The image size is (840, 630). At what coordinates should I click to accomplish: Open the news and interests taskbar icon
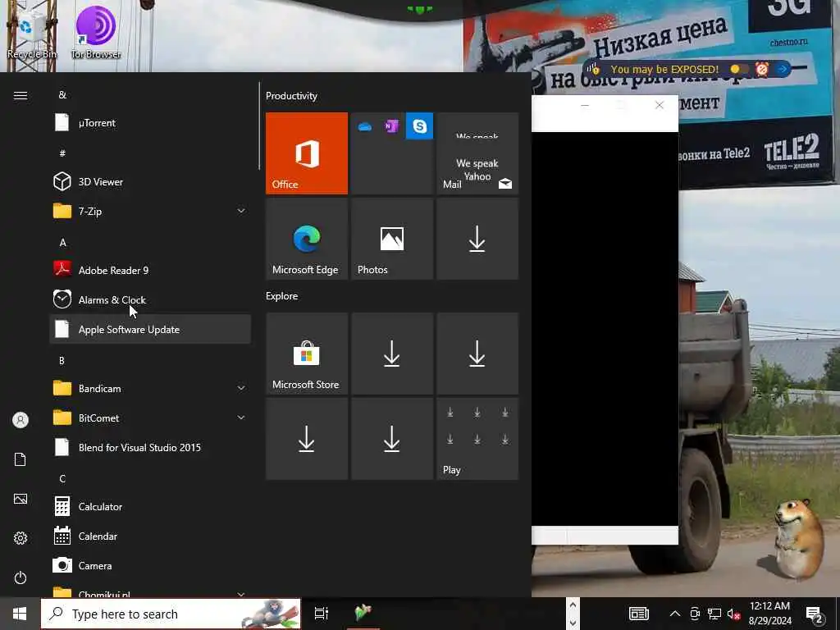638,614
